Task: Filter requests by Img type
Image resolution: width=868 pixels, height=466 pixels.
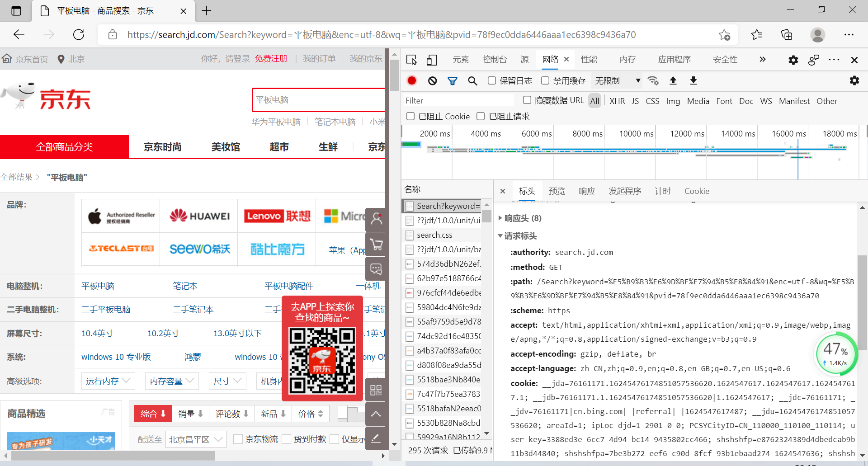Action: tap(673, 101)
